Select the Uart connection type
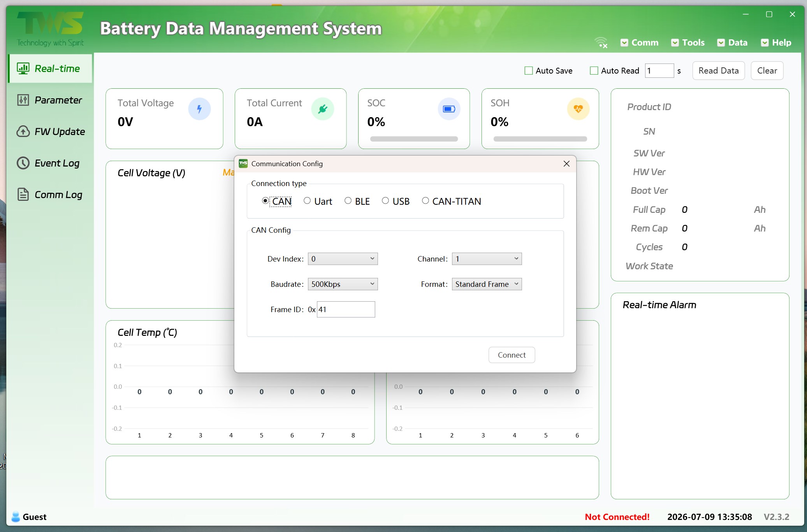807x532 pixels. click(x=318, y=201)
